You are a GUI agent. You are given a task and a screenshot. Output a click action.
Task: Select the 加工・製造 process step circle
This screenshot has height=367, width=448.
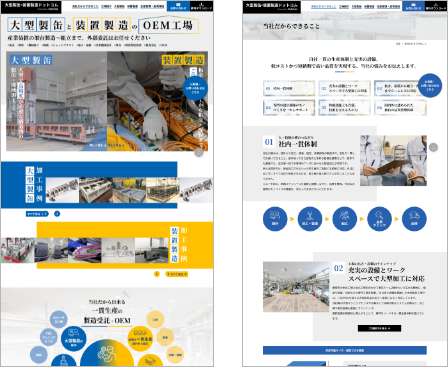point(310,219)
